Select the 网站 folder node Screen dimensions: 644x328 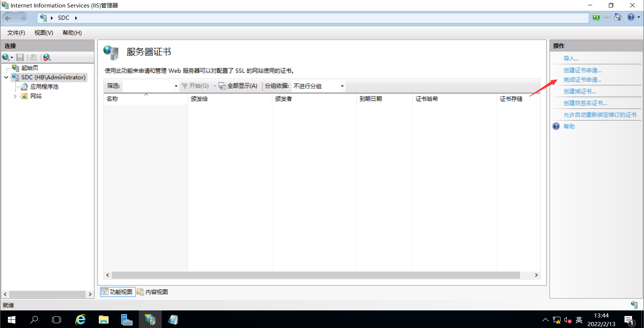coord(36,96)
